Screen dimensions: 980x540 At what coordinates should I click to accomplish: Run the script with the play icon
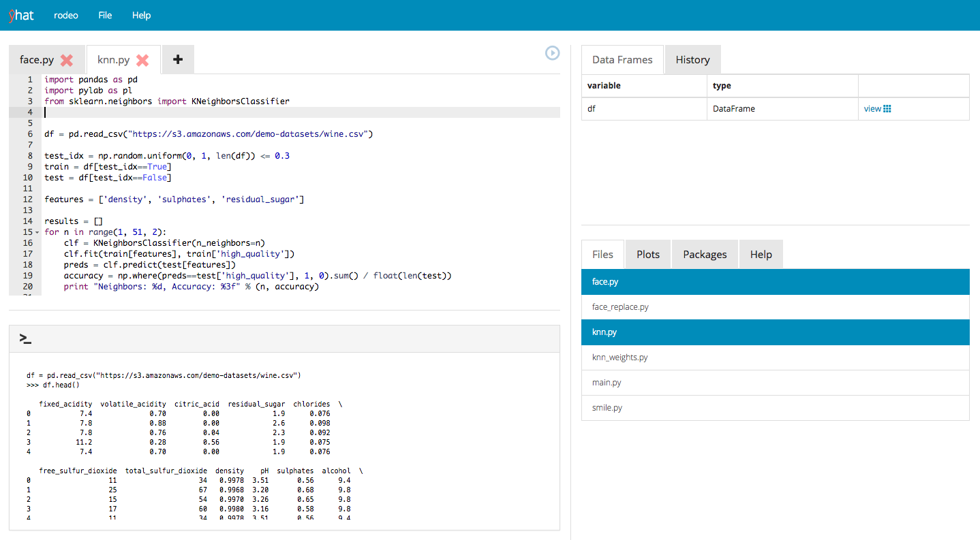(x=552, y=53)
